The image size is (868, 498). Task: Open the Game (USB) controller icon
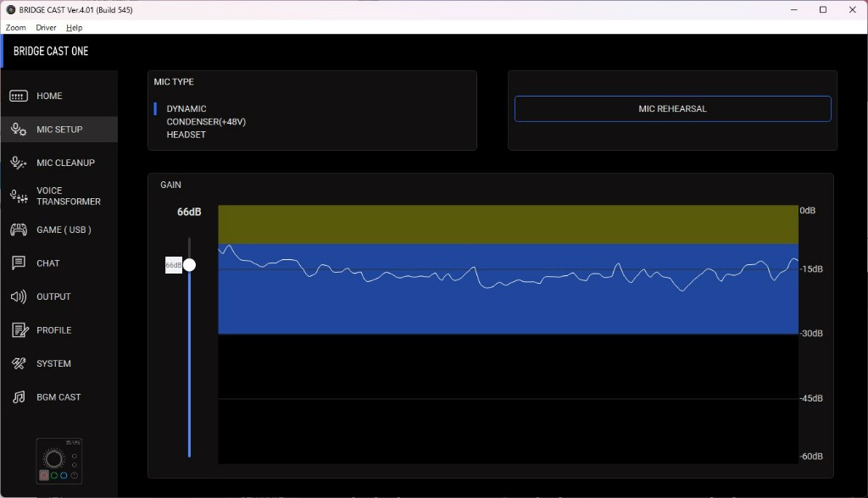tap(19, 230)
